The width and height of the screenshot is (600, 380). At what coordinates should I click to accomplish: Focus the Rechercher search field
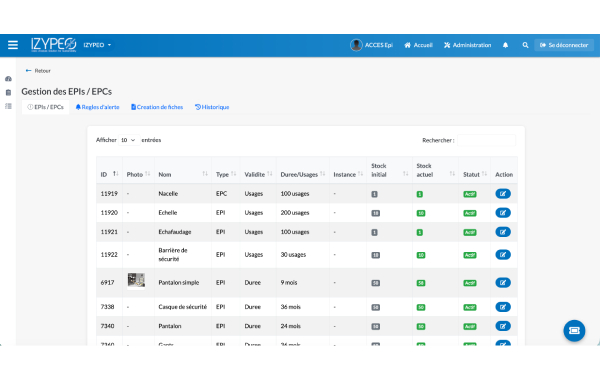486,140
